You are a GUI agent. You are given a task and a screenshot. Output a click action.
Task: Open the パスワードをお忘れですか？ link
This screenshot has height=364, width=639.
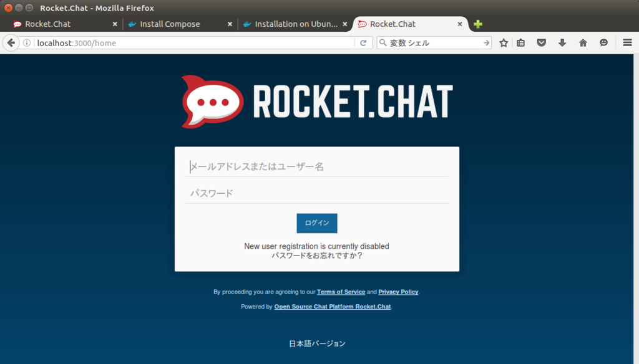coord(316,256)
